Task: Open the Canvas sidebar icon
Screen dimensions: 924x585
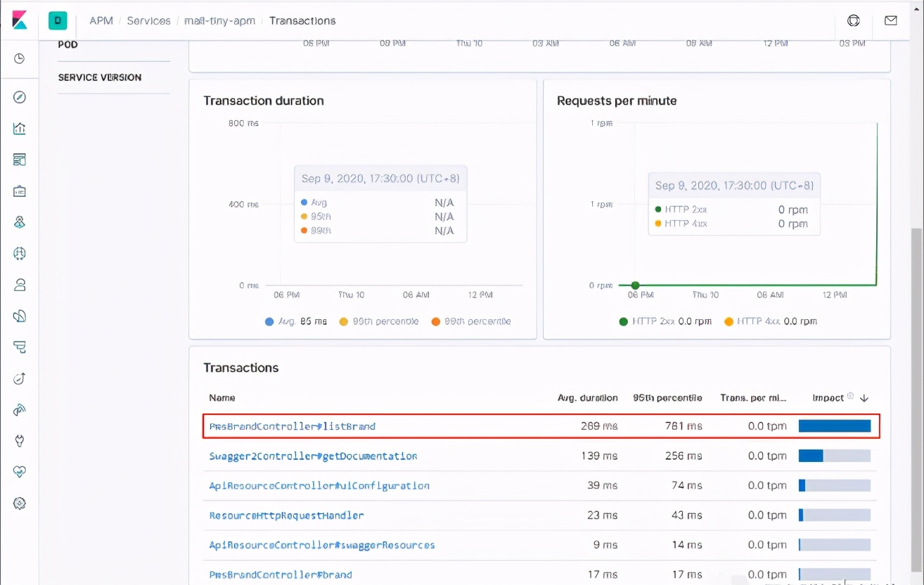Action: click(x=20, y=191)
